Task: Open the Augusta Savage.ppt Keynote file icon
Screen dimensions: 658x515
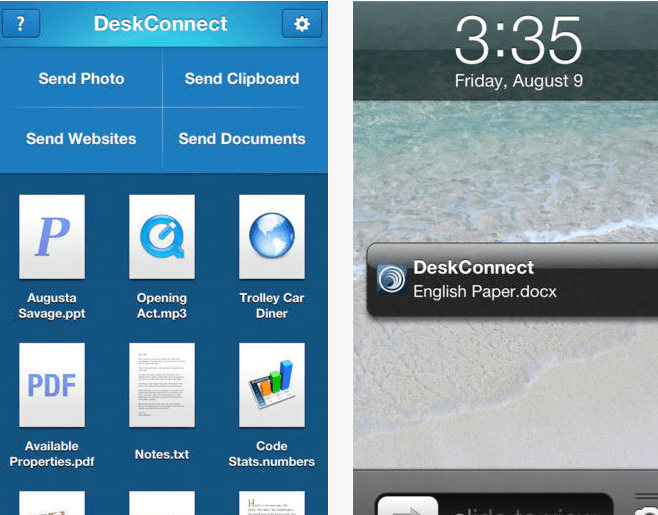Action: coord(52,237)
